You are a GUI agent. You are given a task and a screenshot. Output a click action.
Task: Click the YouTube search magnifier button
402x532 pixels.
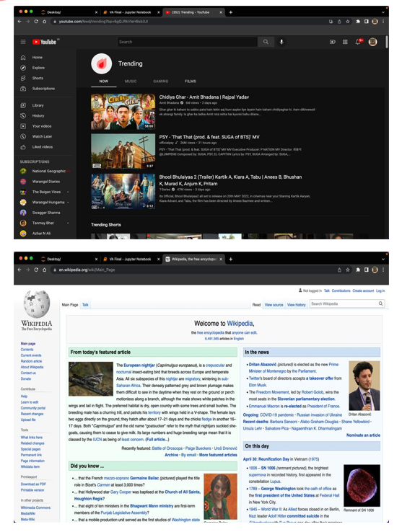point(266,42)
